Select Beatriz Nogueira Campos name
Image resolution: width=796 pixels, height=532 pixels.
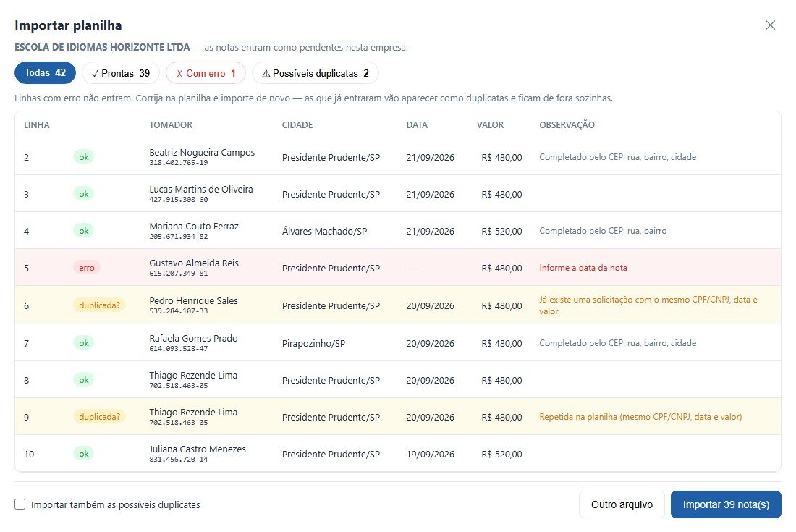[x=202, y=152]
